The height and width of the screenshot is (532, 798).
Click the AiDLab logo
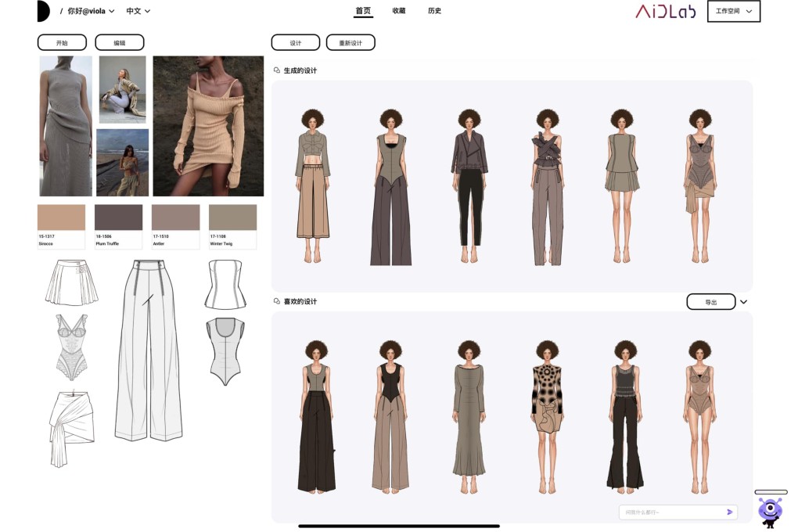(x=664, y=12)
